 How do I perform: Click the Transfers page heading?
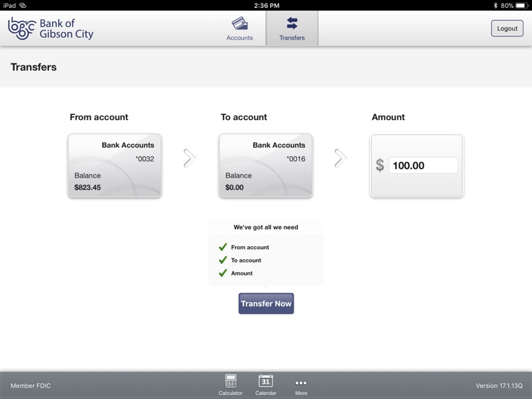pos(33,67)
